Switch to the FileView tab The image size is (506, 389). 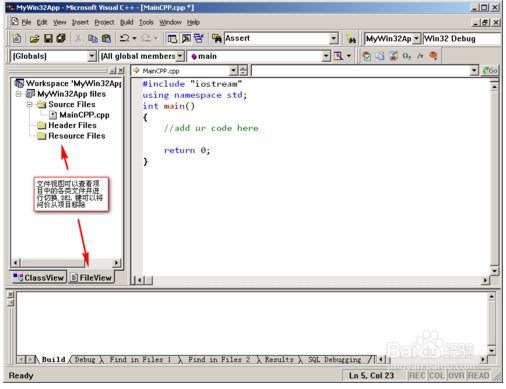coord(91,277)
